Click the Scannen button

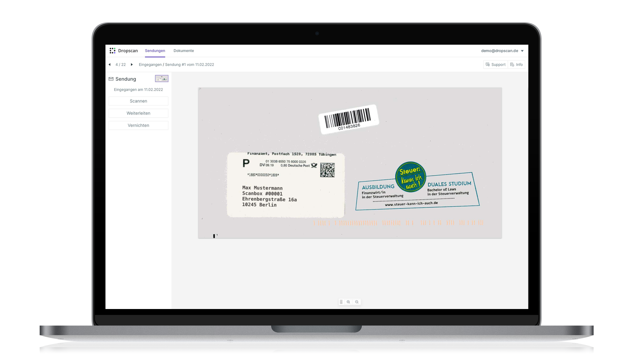pos(138,101)
